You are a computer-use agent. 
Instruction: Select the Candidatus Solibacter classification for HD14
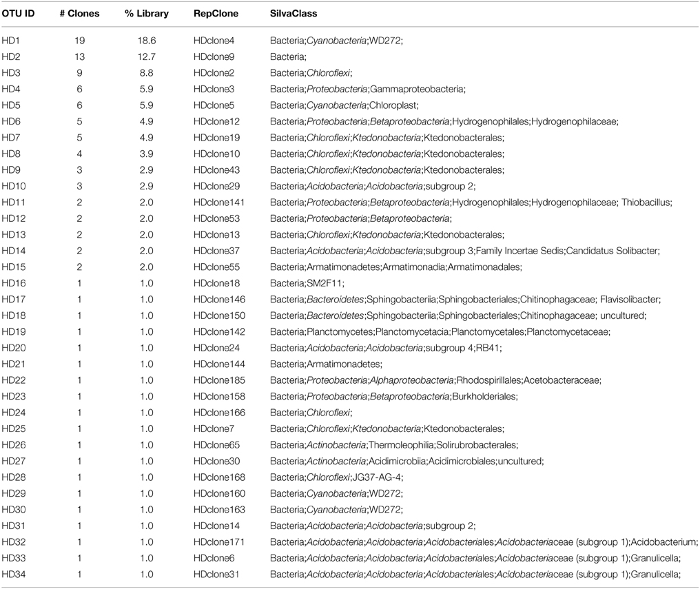point(612,251)
